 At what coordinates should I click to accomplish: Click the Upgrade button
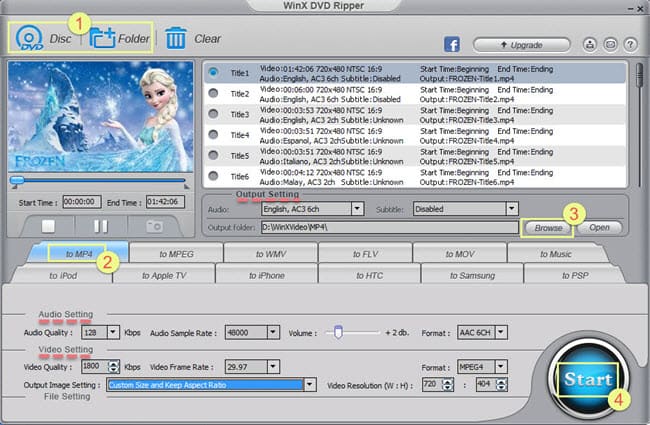[x=521, y=45]
